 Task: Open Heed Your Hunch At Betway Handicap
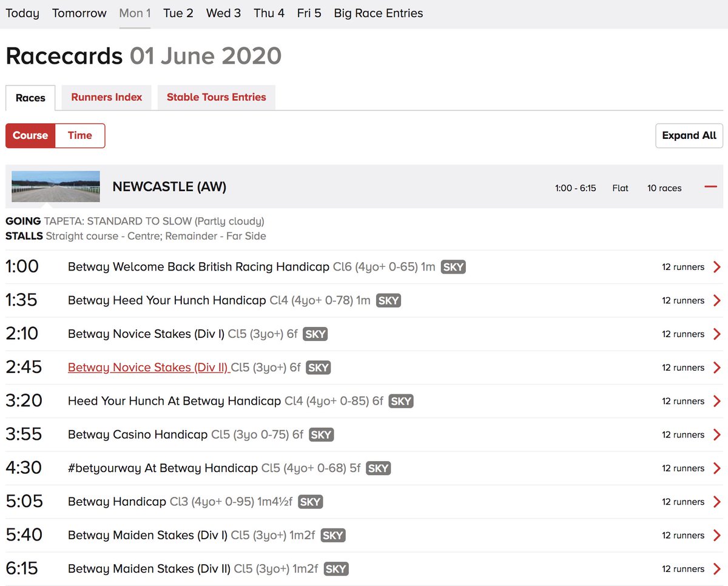(174, 401)
